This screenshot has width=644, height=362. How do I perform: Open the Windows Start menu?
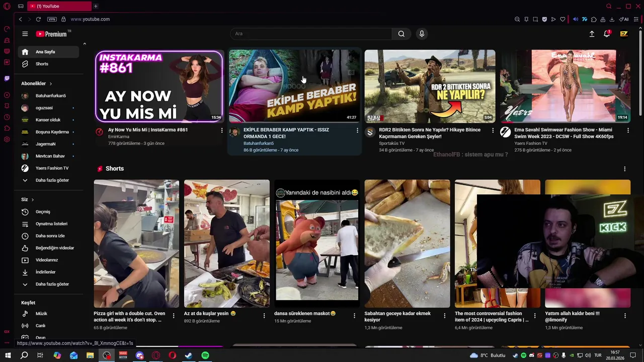pyautogui.click(x=8, y=355)
